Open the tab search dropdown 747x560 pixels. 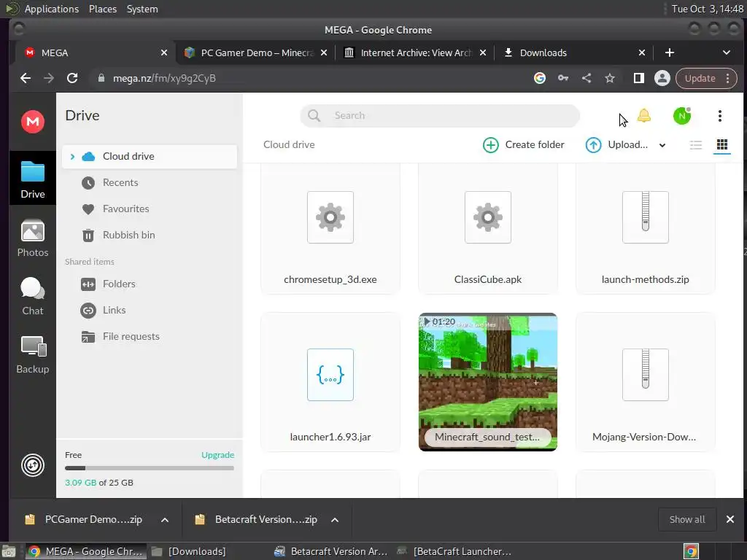point(726,52)
